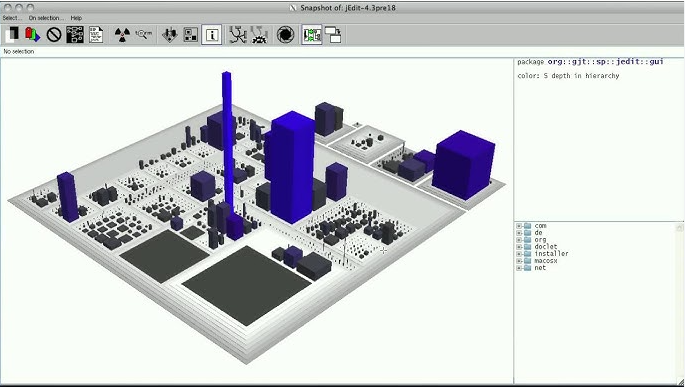Image resolution: width=685 pixels, height=387 pixels.
Task: Click the magnifying glass search icon
Action: (143, 34)
